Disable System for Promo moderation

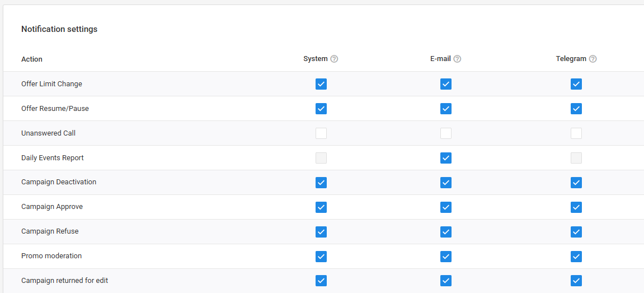click(321, 257)
